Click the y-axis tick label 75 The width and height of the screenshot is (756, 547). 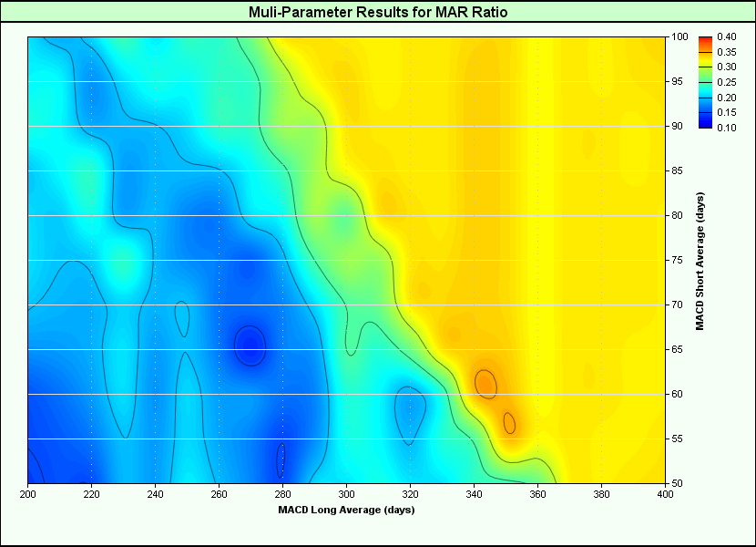pyautogui.click(x=679, y=260)
